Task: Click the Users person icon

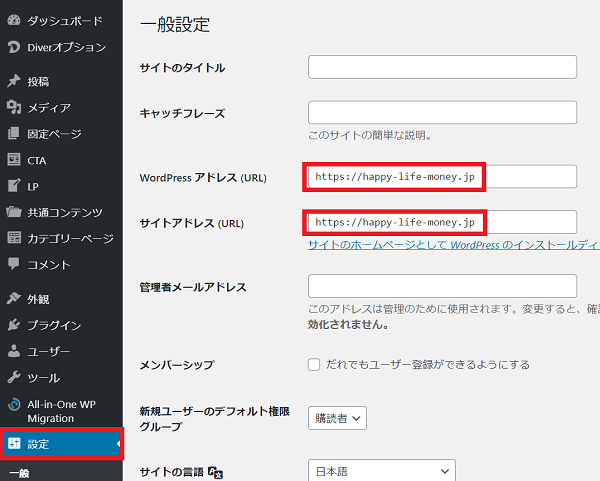Action: pyautogui.click(x=14, y=351)
